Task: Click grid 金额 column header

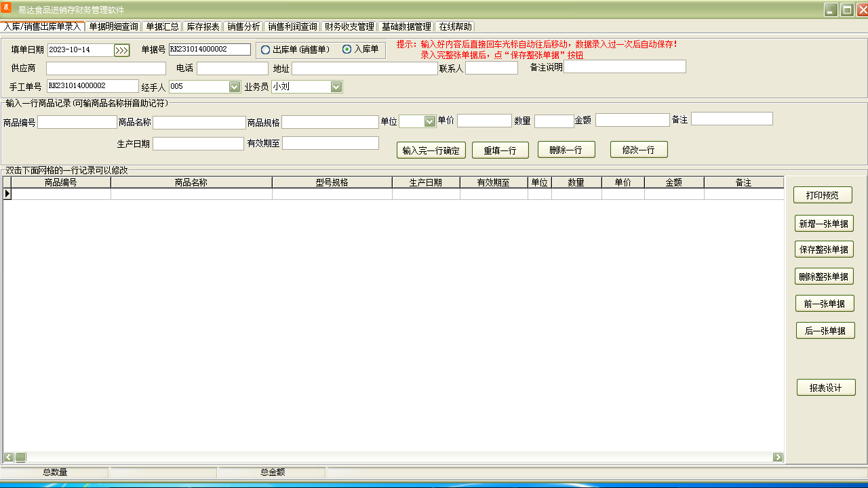Action: point(674,182)
